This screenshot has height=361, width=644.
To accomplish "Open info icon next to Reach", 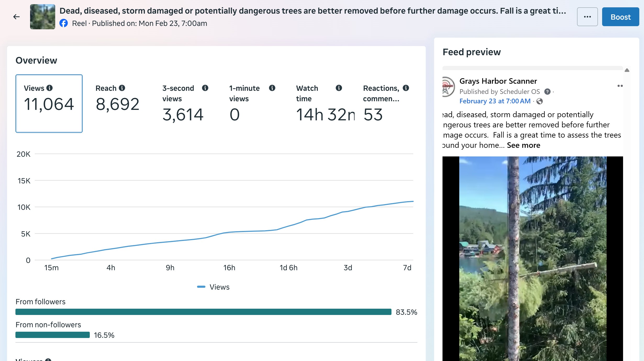I will pos(122,88).
